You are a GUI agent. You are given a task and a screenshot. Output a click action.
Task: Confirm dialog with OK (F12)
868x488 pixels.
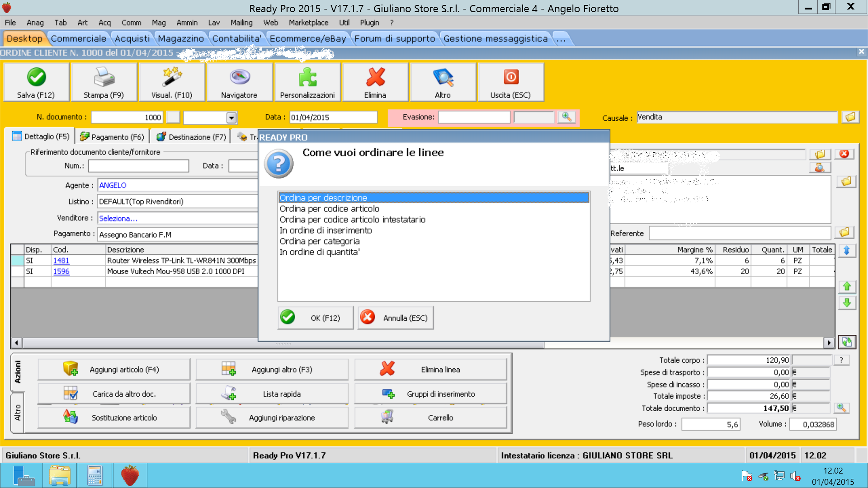316,318
